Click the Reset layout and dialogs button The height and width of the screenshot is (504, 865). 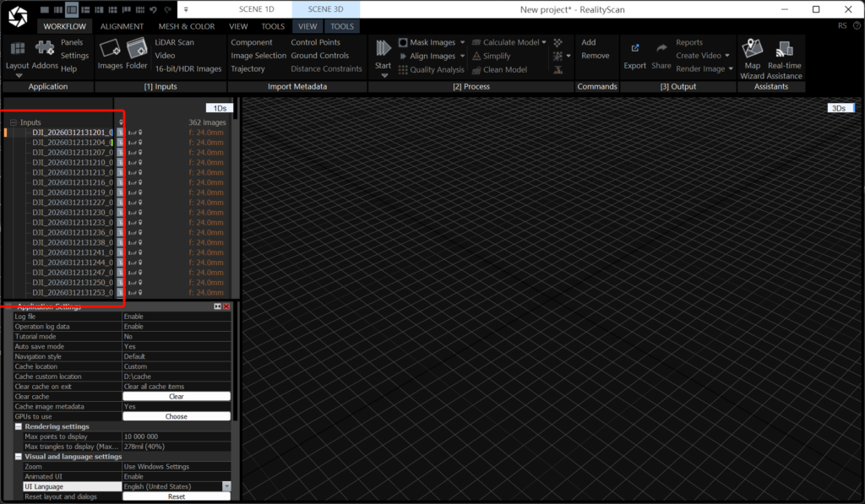click(176, 497)
